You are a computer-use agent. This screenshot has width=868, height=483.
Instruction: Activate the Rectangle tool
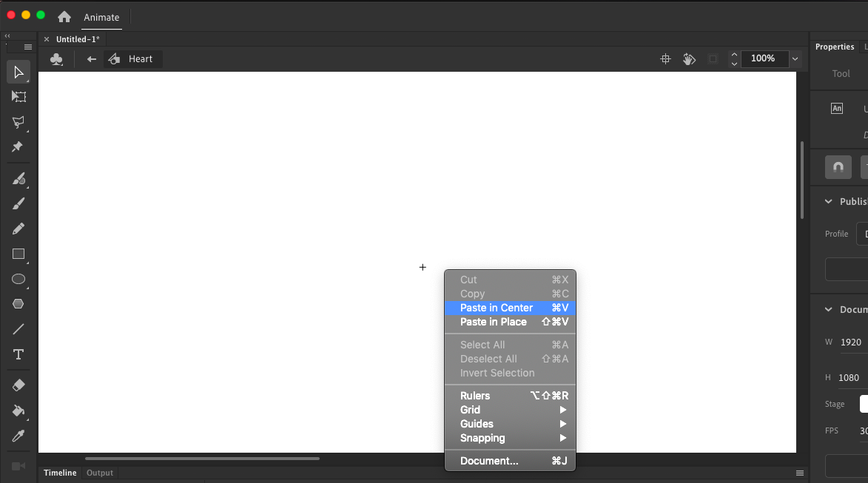point(18,254)
